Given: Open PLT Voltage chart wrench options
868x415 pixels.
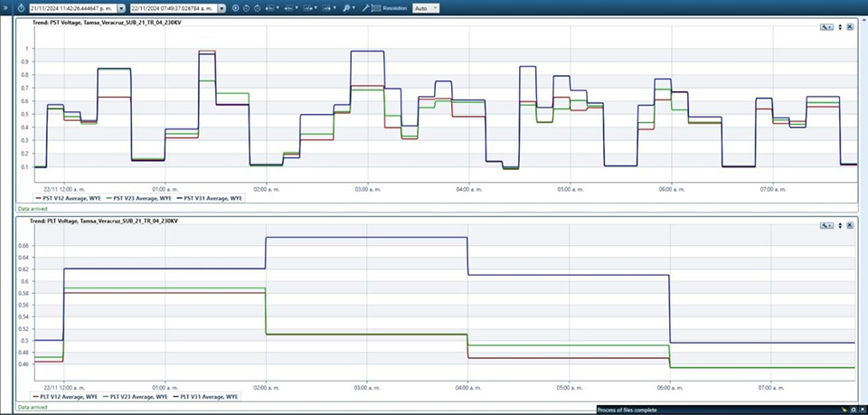Looking at the screenshot, I should click(x=826, y=225).
